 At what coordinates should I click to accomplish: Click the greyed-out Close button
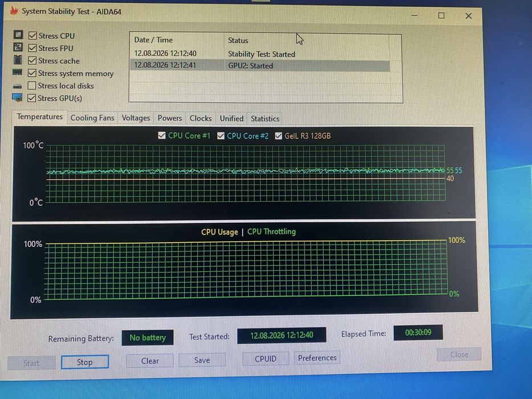tap(459, 355)
